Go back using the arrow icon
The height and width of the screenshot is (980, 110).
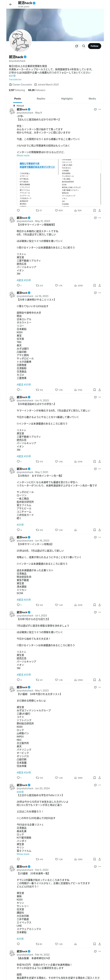[x=11, y=4]
